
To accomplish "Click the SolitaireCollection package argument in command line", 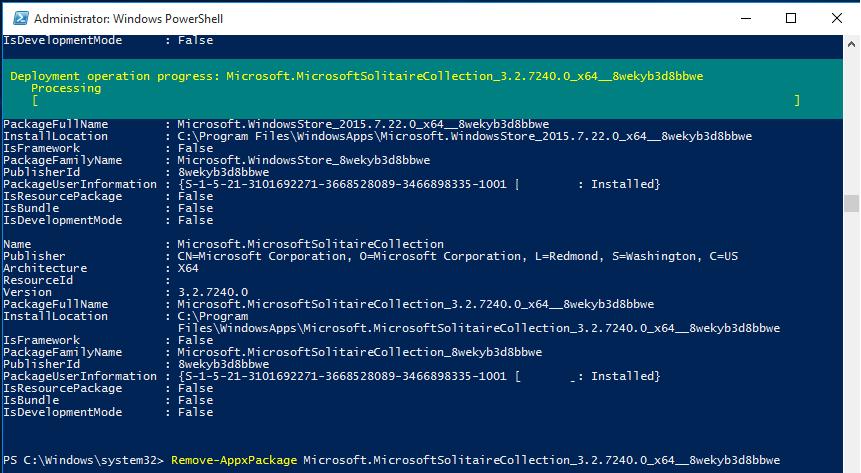I will 541,460.
